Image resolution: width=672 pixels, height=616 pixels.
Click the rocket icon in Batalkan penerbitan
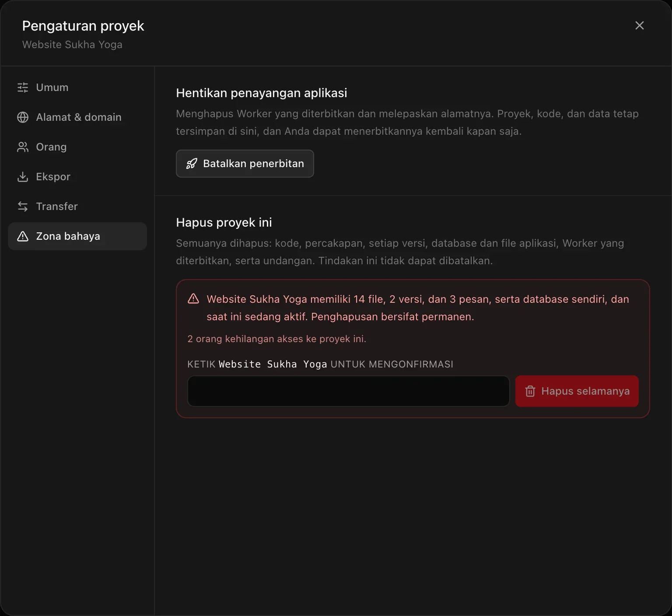192,164
